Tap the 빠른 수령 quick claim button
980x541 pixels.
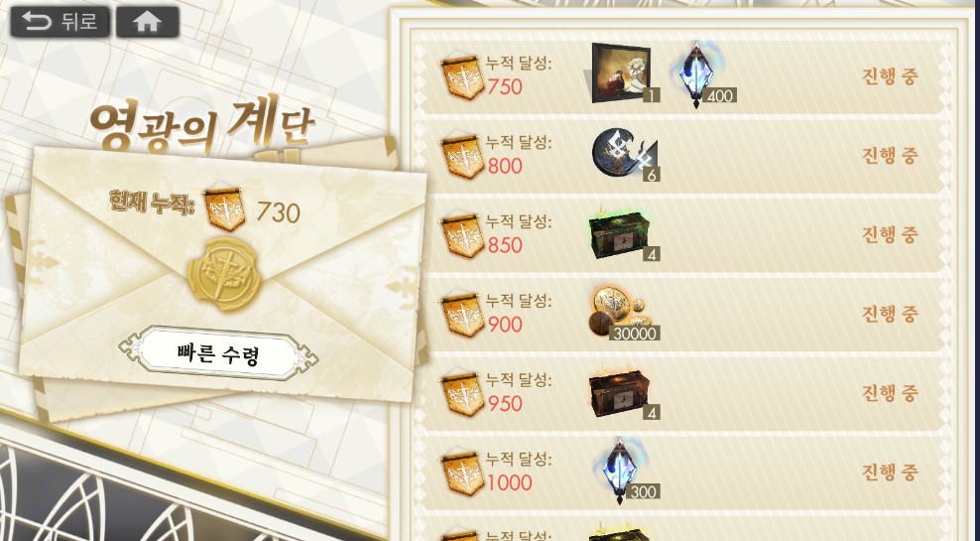pyautogui.click(x=218, y=354)
